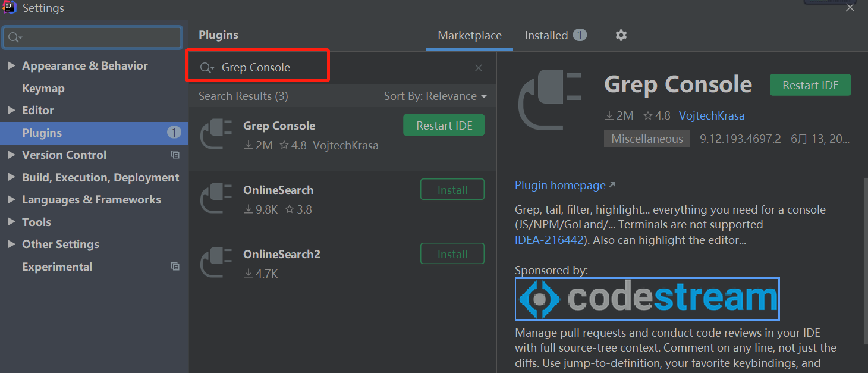Image resolution: width=868 pixels, height=373 pixels.
Task: Open the plugins settings gear icon
Action: [621, 35]
